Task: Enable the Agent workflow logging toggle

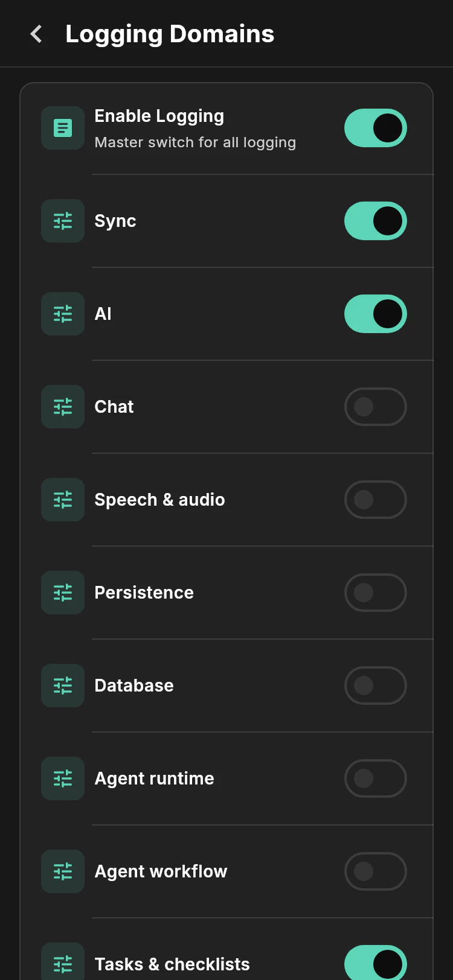Action: [x=376, y=871]
